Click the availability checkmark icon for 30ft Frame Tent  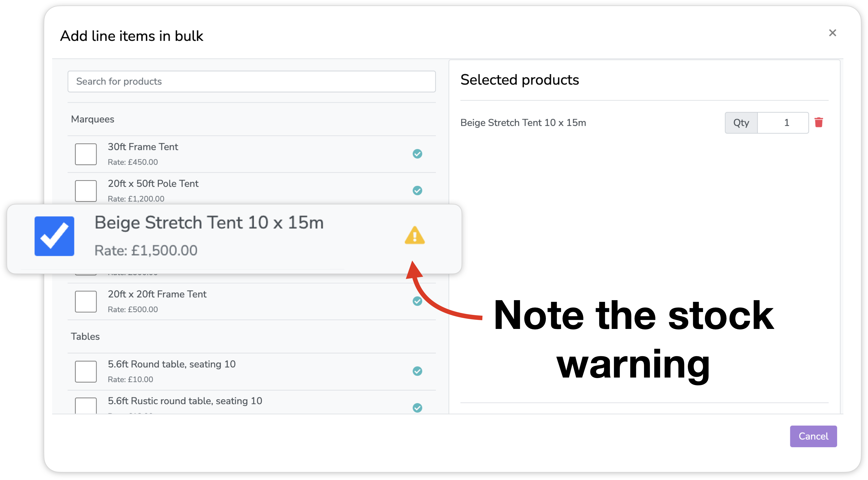(417, 154)
